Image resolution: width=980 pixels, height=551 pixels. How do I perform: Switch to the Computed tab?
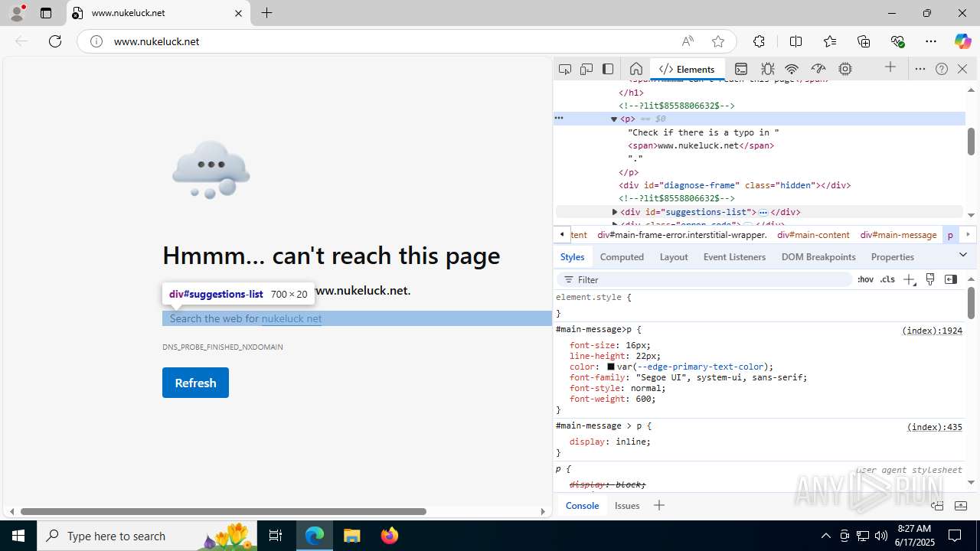coord(622,257)
